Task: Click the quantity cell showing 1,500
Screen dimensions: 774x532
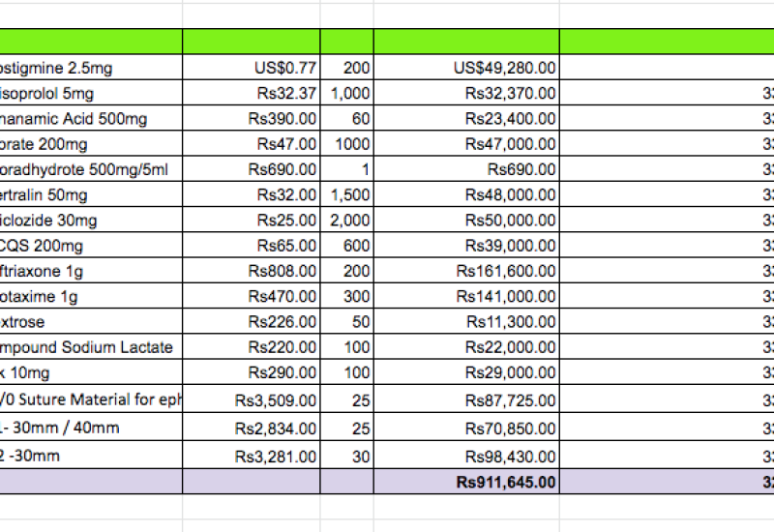Action: coord(347,195)
